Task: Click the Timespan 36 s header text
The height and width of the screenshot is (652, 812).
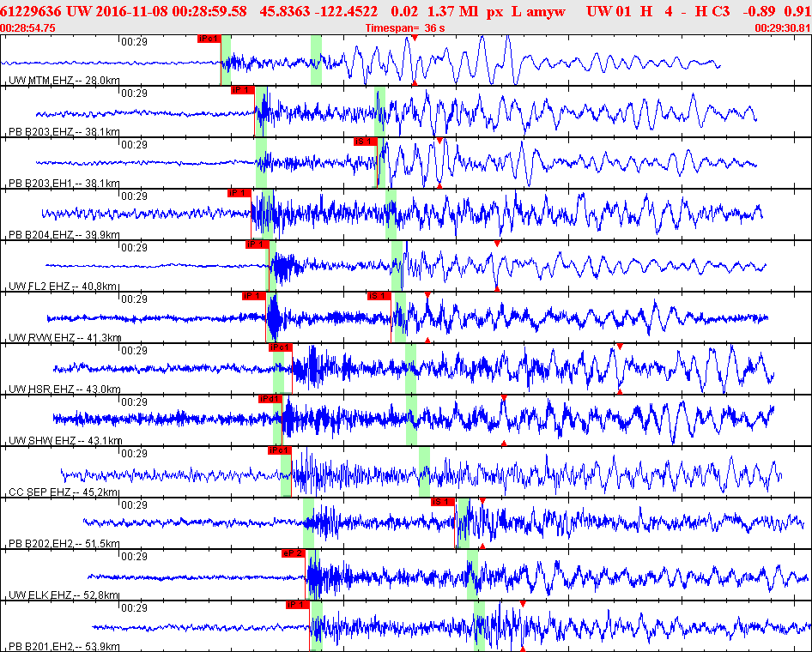Action: click(405, 28)
